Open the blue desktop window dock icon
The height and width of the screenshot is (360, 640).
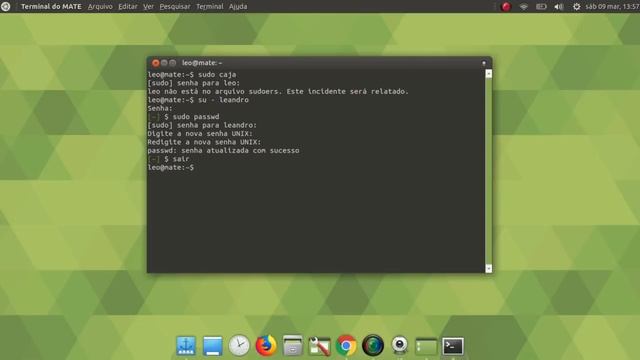tap(213, 346)
